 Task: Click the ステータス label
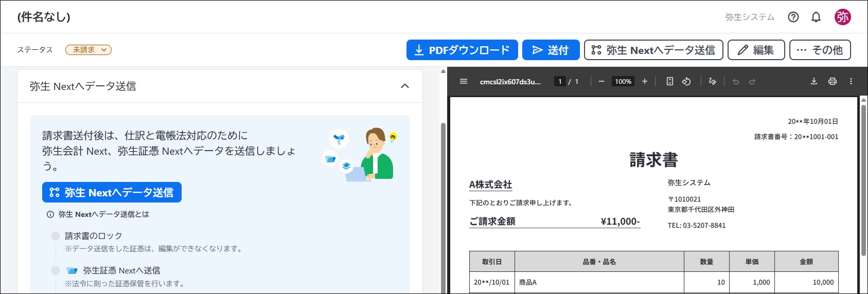[x=35, y=50]
